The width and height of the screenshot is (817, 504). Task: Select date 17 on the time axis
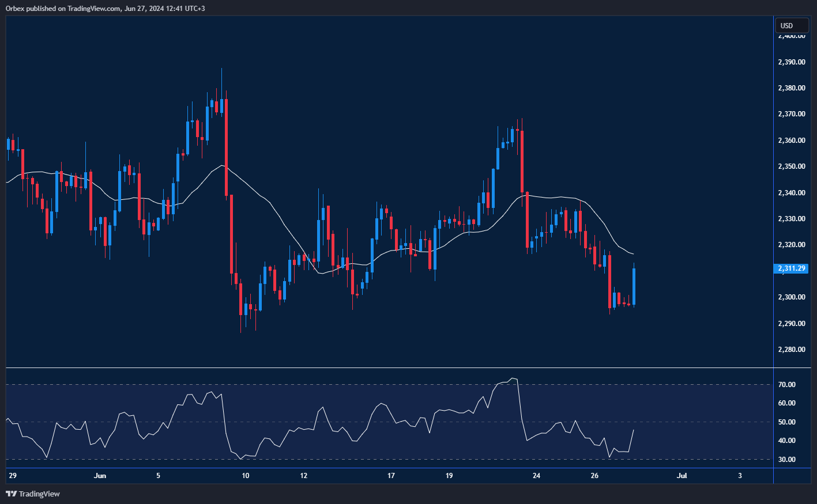click(x=391, y=476)
